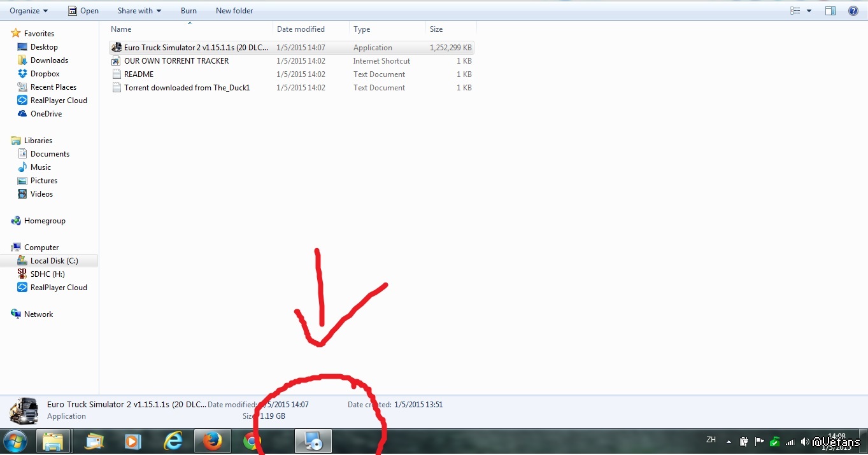This screenshot has width=868, height=455.
Task: Click the volume speaker tray icon
Action: coord(806,442)
